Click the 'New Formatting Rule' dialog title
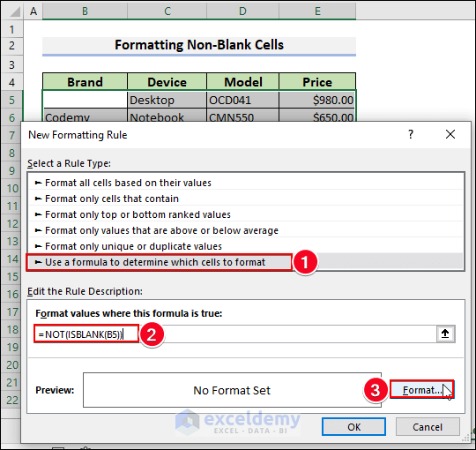476x450 pixels. (x=78, y=135)
